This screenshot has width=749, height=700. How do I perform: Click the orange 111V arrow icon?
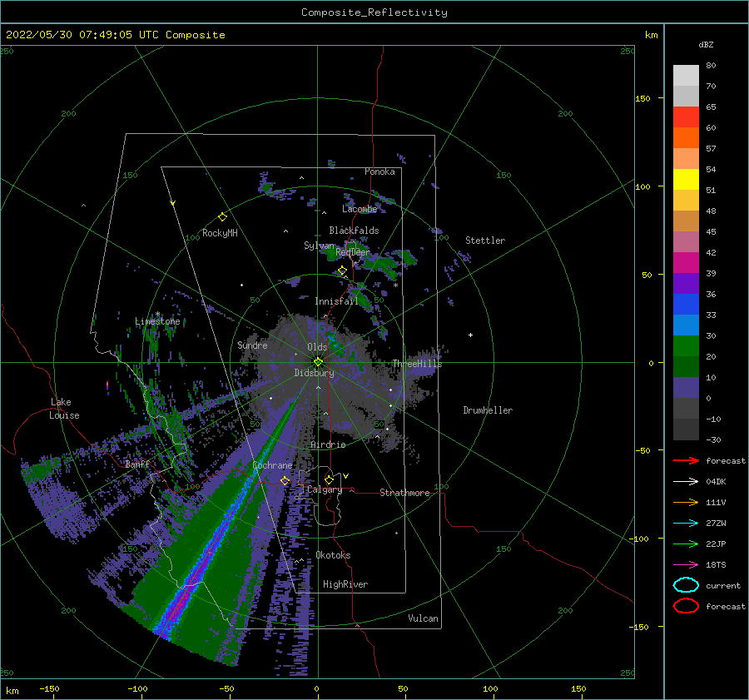coord(686,502)
